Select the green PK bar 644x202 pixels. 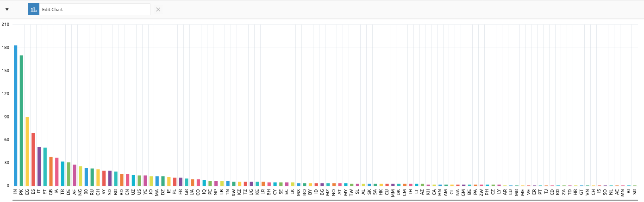(21, 121)
